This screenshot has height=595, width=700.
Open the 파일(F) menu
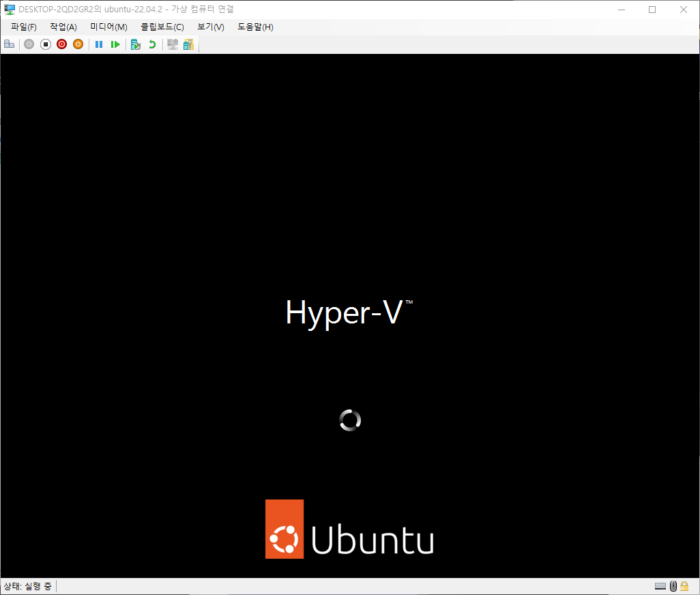coord(24,27)
